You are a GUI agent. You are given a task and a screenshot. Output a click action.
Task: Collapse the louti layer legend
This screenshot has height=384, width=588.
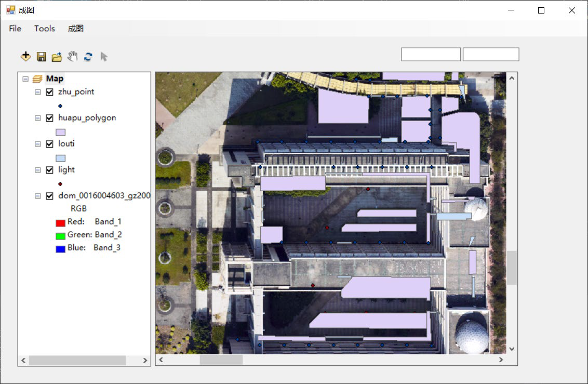(37, 144)
